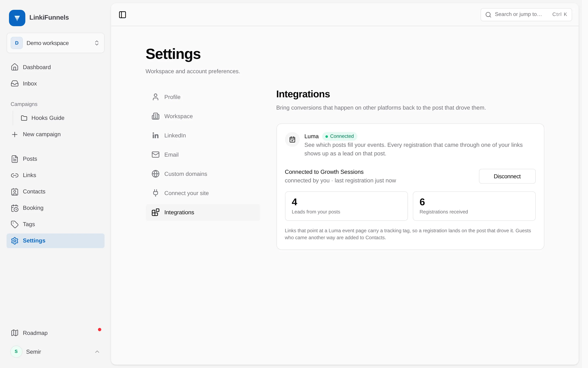Screen dimensions: 588x368
Task: Click the Leads from your posts card
Action: [346, 206]
